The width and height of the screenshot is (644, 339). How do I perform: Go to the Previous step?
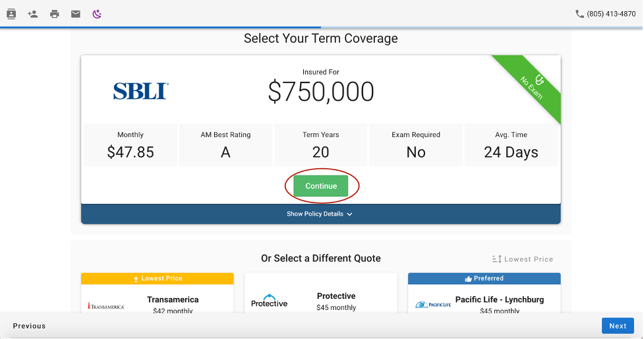[x=30, y=326]
